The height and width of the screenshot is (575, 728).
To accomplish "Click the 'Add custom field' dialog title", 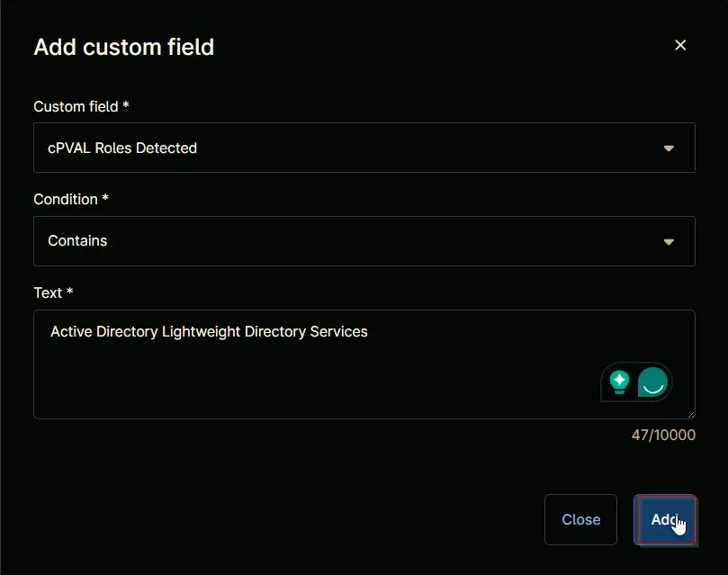I will pos(124,47).
